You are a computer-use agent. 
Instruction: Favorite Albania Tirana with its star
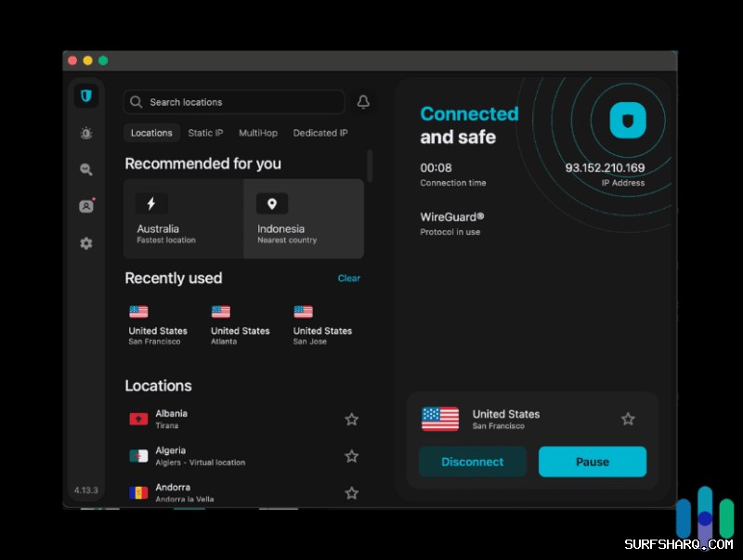tap(351, 420)
